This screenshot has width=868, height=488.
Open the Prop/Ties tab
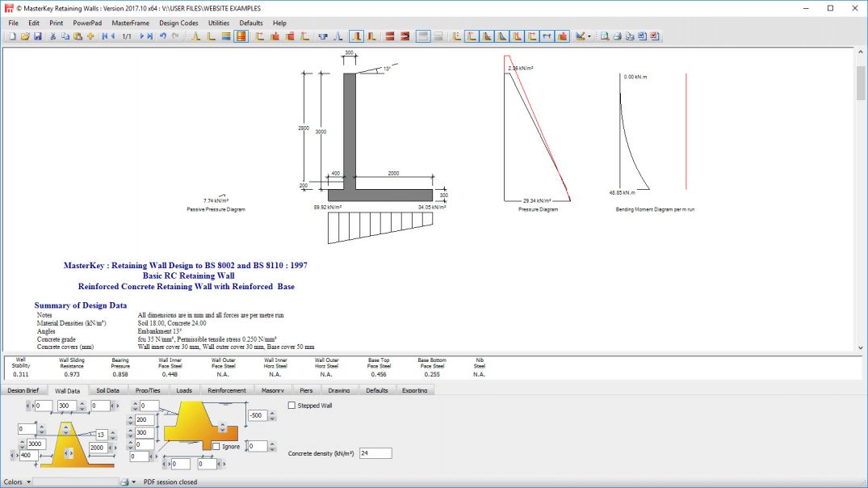pos(148,390)
